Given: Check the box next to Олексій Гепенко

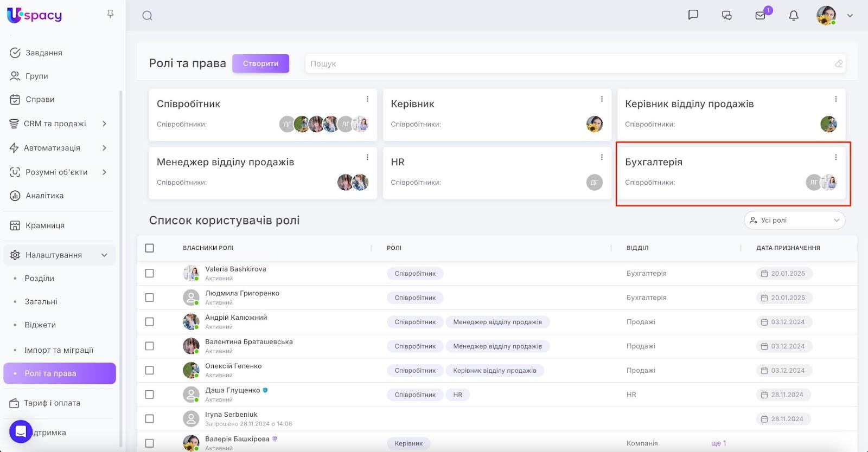Looking at the screenshot, I should [150, 371].
